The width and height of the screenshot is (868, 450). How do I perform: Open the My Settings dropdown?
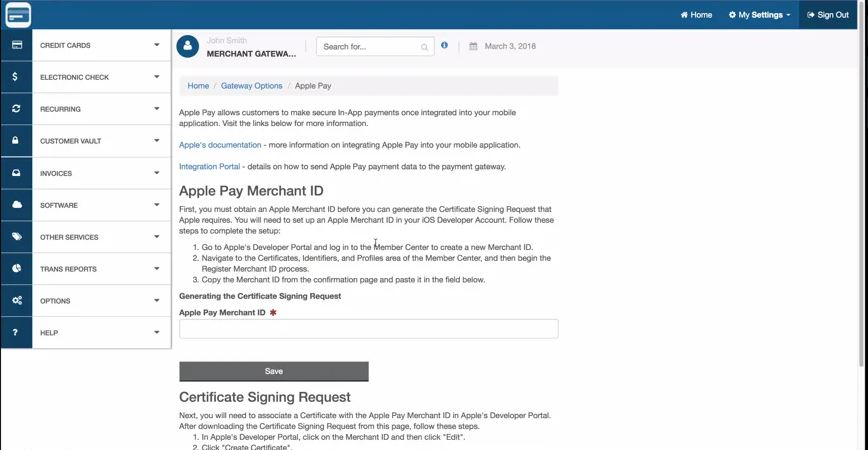tap(759, 15)
